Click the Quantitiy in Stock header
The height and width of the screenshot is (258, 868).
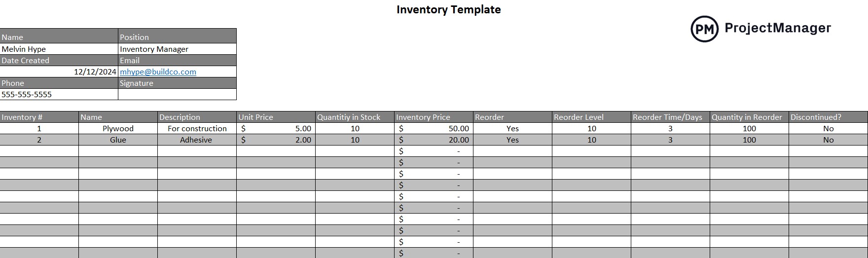[x=355, y=117]
